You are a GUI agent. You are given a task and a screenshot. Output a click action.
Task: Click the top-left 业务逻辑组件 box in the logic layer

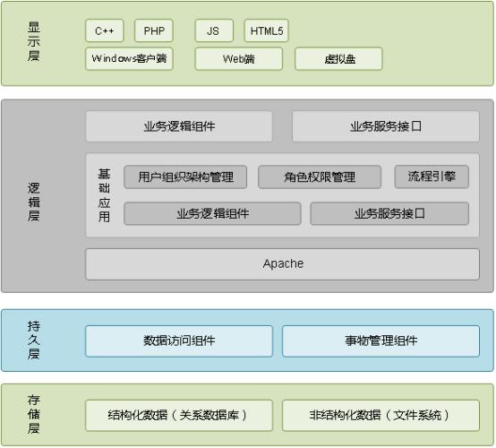(x=179, y=126)
